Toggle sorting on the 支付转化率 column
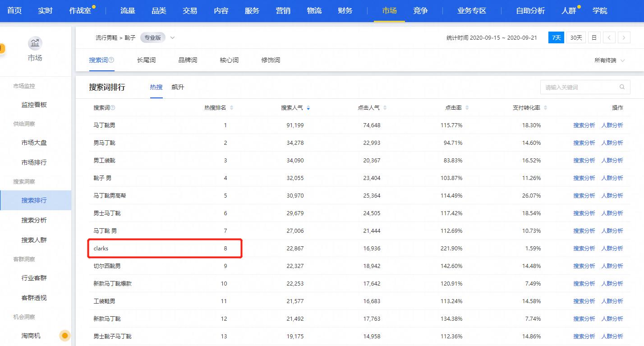Screen dimensions: 644x346 pos(545,107)
